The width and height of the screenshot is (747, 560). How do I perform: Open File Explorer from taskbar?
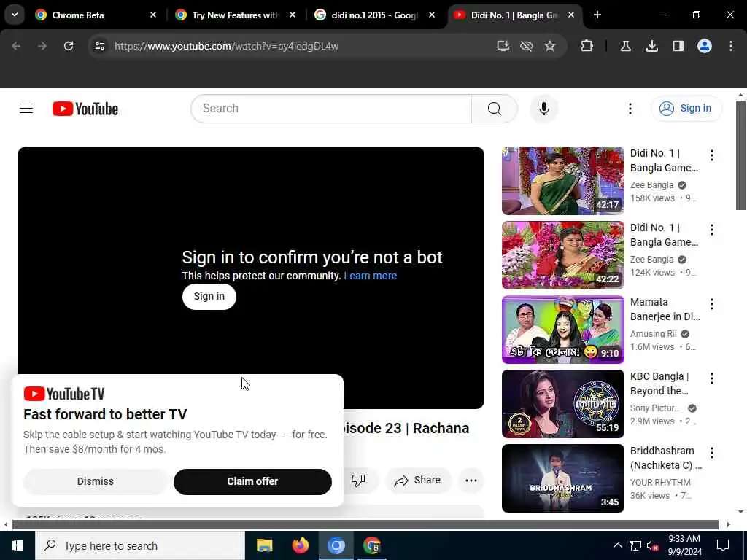click(x=264, y=545)
